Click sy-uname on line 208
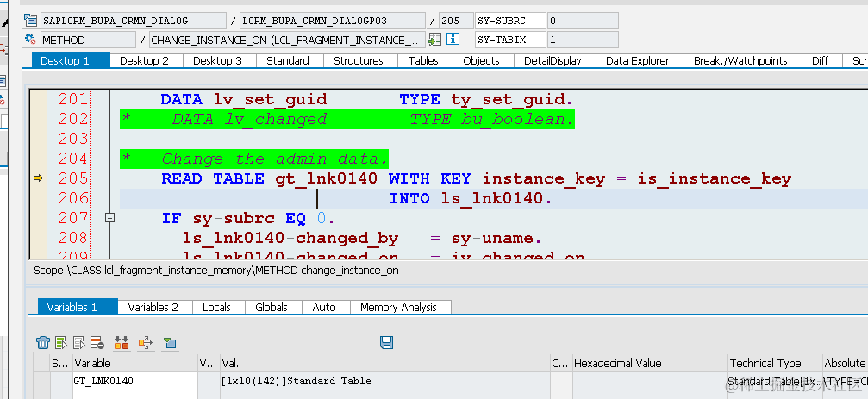 point(493,238)
